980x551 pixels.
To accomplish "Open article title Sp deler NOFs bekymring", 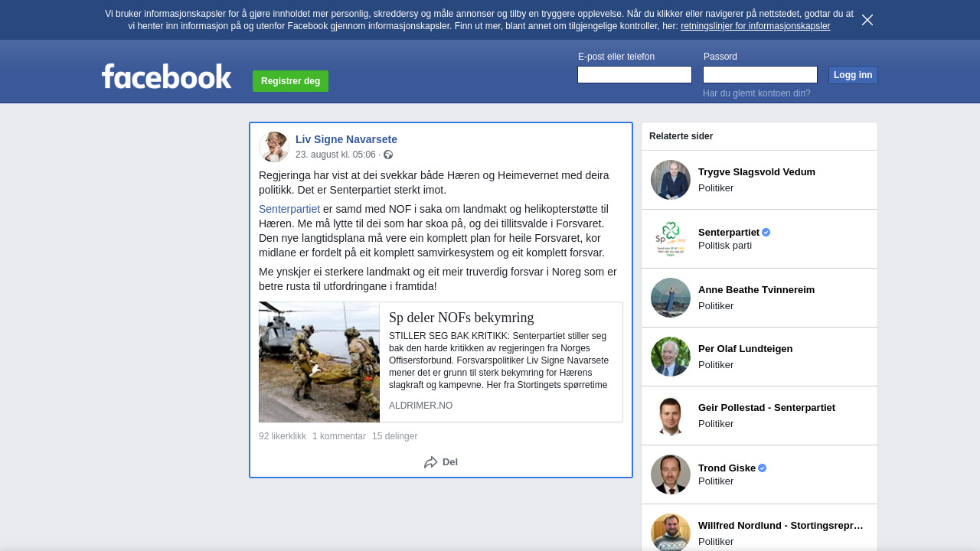I will [x=461, y=318].
